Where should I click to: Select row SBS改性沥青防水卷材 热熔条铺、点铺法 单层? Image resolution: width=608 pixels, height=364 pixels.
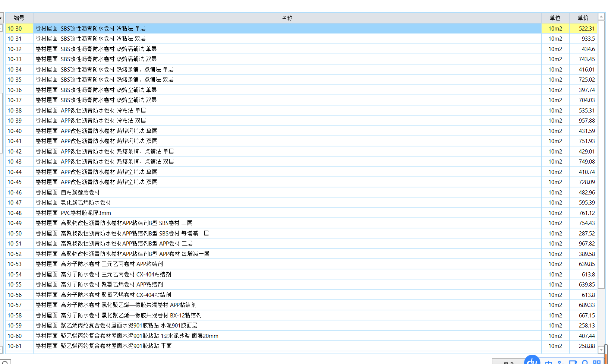(x=287, y=69)
